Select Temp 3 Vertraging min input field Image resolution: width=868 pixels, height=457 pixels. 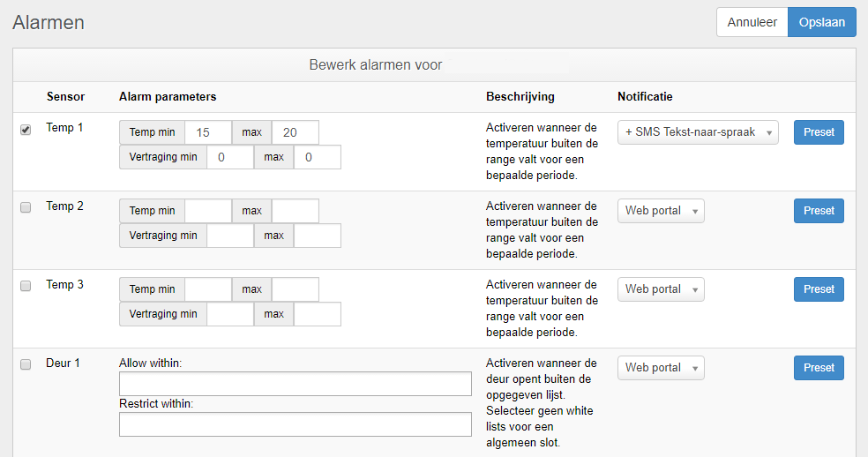tap(229, 314)
